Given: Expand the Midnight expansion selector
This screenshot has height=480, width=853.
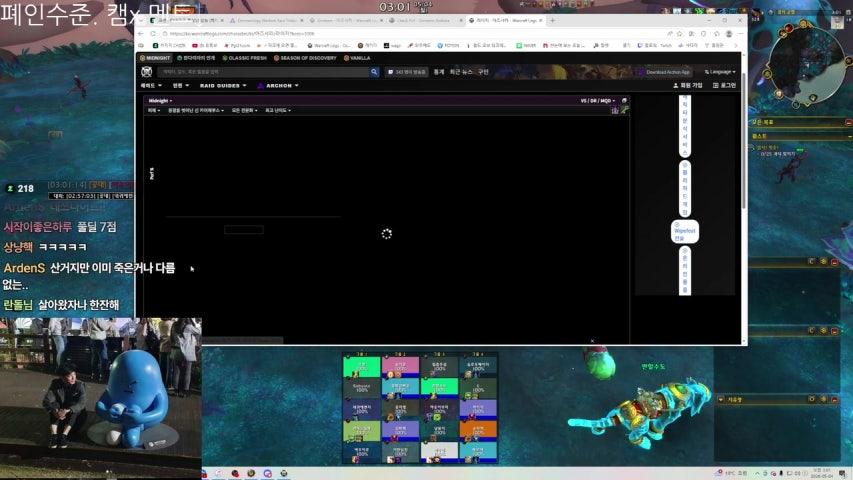Looking at the screenshot, I should pos(160,101).
